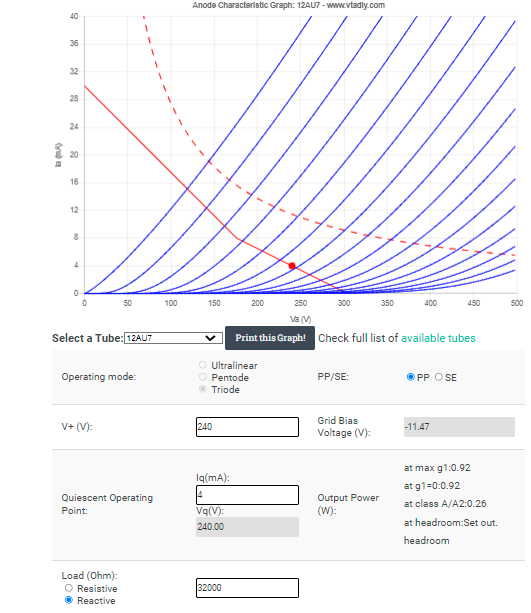The height and width of the screenshot is (613, 531).
Task: Click the V+ (V) input field
Action: 247,427
